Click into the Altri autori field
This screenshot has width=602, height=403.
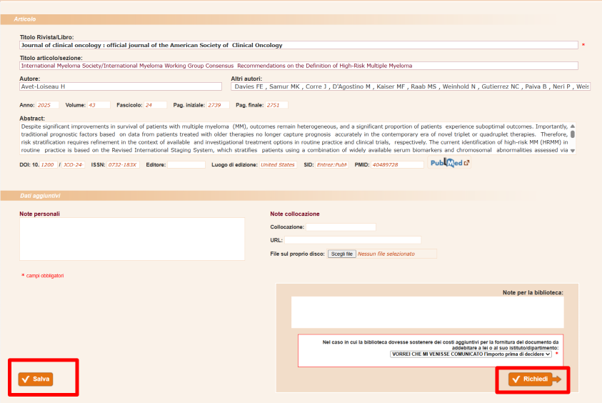pos(411,87)
